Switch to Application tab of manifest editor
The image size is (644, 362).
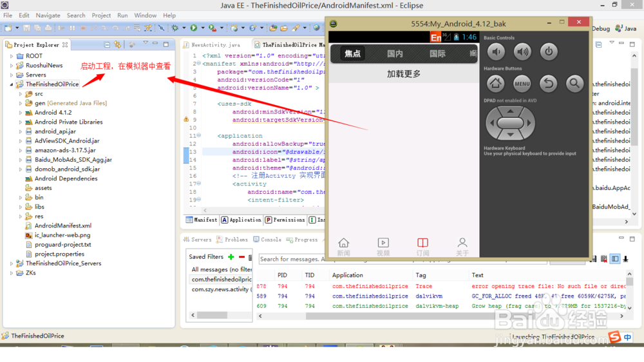tap(241, 220)
